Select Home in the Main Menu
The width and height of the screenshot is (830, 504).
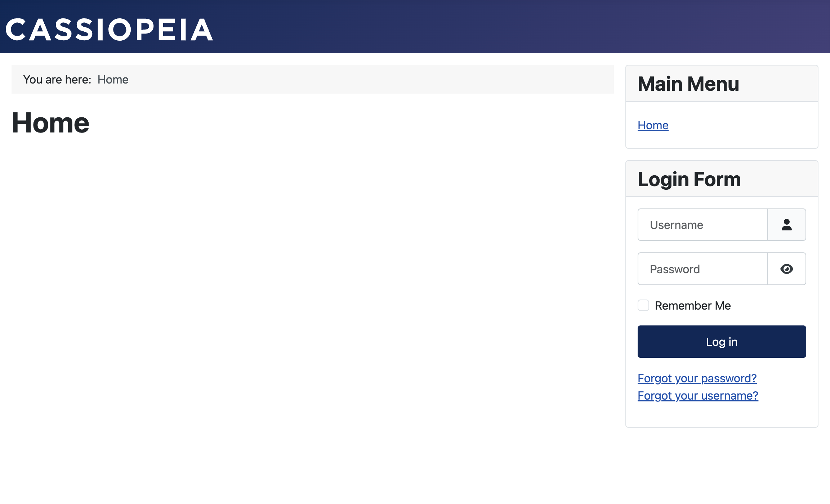(x=652, y=125)
